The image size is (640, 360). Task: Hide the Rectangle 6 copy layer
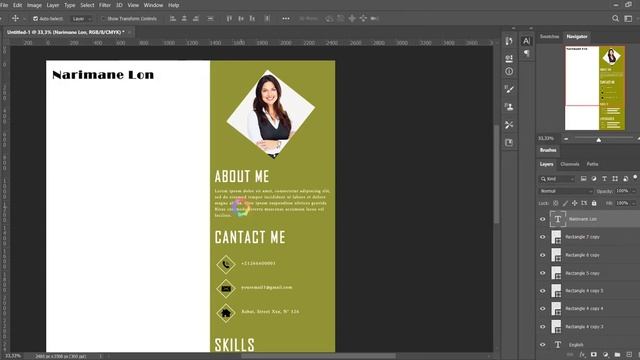point(542,255)
